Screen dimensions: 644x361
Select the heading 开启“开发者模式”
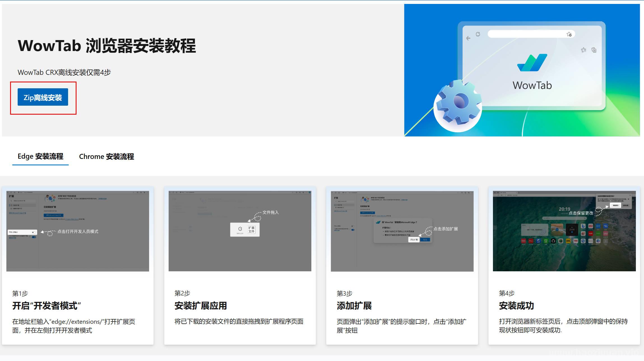tap(47, 306)
